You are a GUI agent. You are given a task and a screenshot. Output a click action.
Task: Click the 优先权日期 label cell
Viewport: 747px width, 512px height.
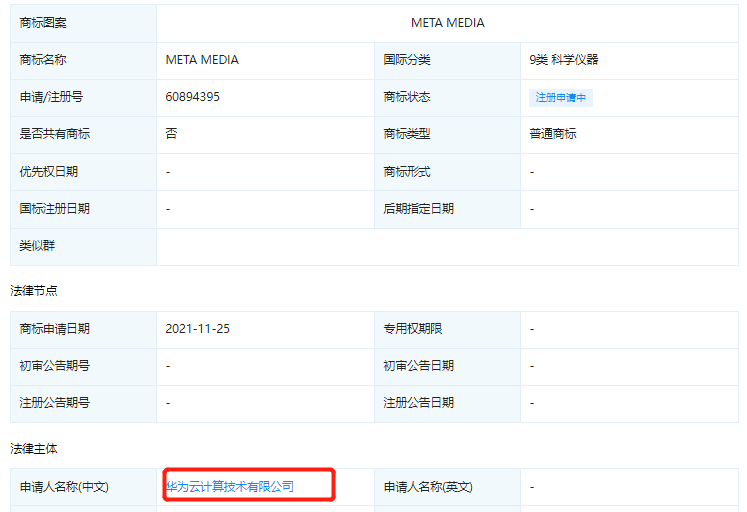tap(83, 172)
